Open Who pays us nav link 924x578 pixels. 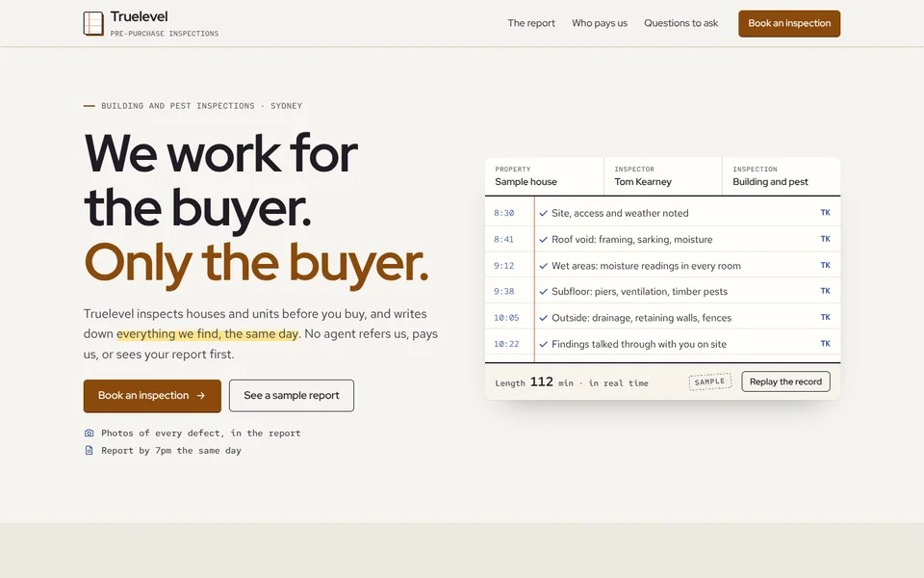(x=600, y=23)
